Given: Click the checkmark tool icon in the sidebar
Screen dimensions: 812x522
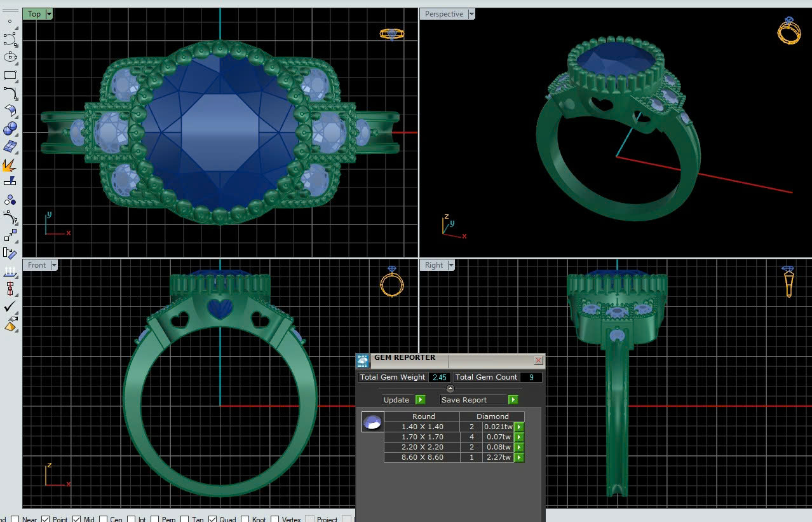Looking at the screenshot, I should [10, 306].
